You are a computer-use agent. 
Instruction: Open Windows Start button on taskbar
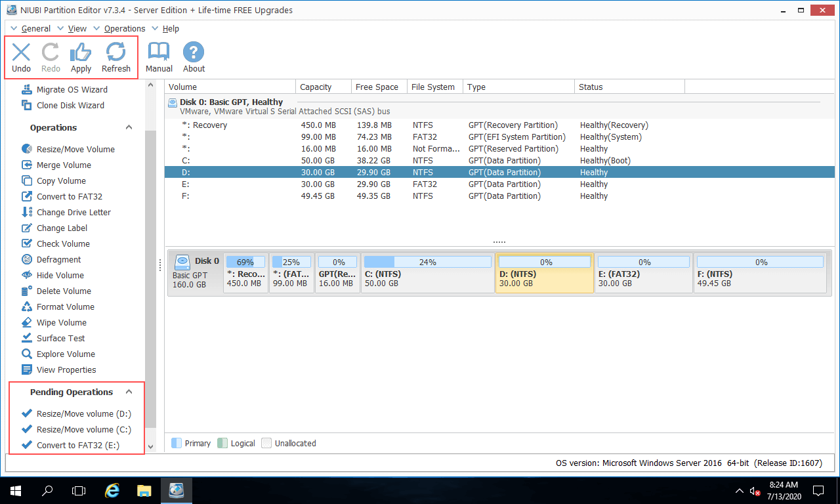click(x=14, y=490)
